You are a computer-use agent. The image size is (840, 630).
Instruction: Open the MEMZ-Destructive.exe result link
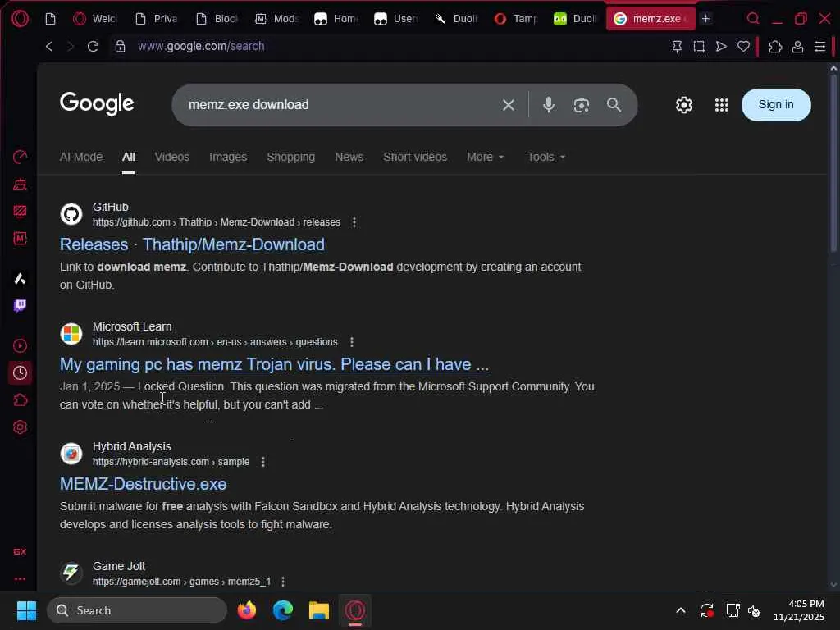[x=143, y=484]
